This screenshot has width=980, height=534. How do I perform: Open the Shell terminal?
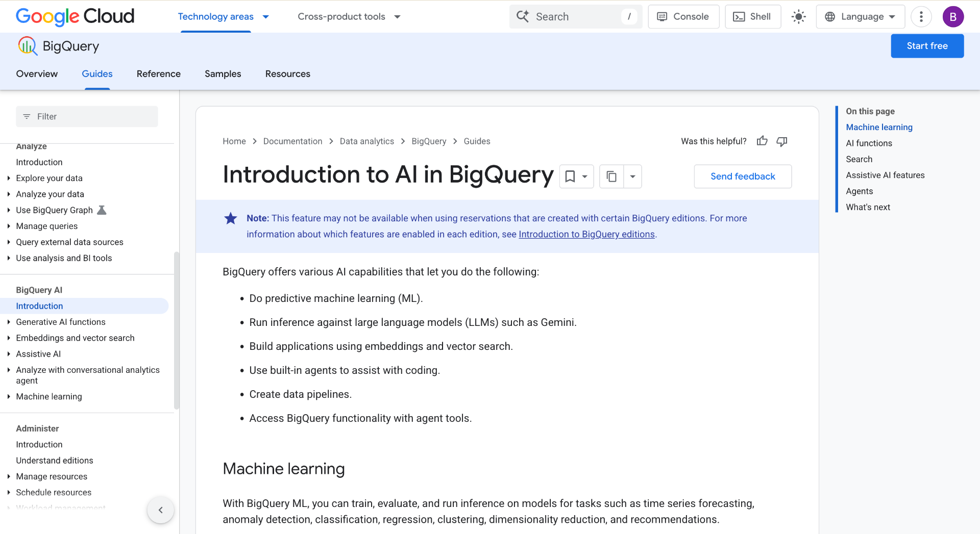(753, 17)
